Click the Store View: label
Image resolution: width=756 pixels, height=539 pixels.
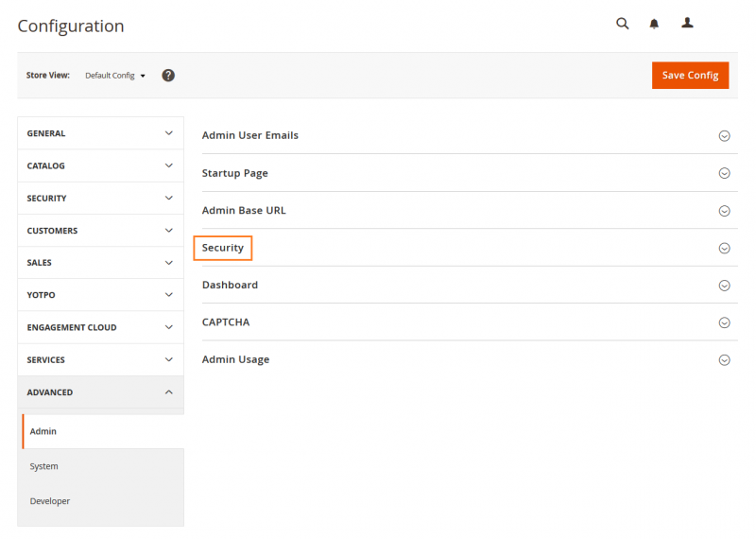(48, 76)
